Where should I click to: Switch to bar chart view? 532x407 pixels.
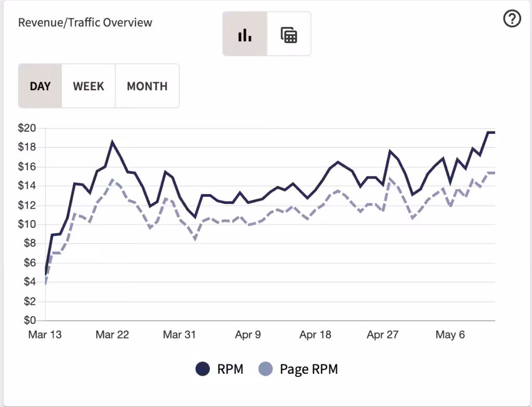[x=245, y=34]
